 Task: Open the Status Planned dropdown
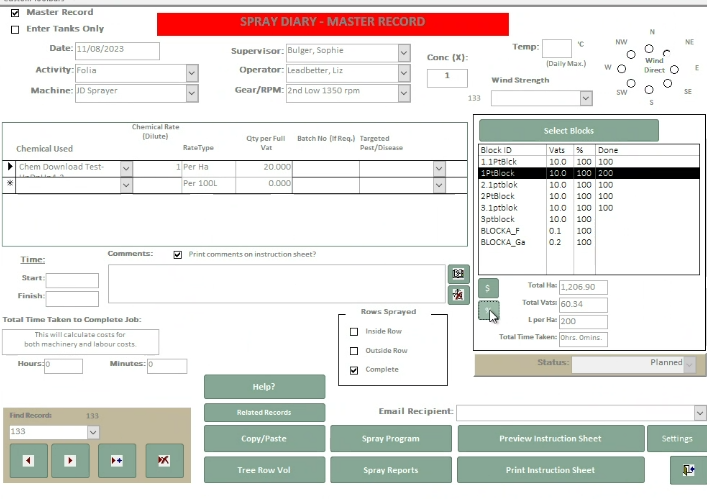(689, 364)
